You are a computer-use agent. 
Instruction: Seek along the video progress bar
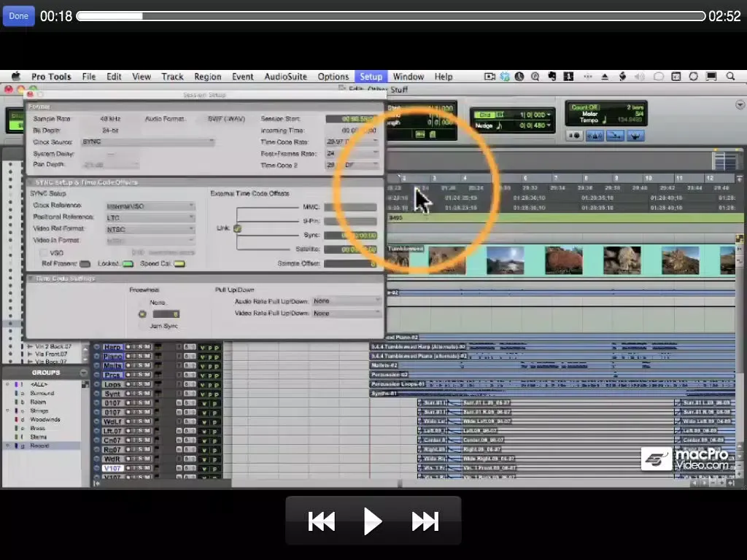click(x=391, y=16)
